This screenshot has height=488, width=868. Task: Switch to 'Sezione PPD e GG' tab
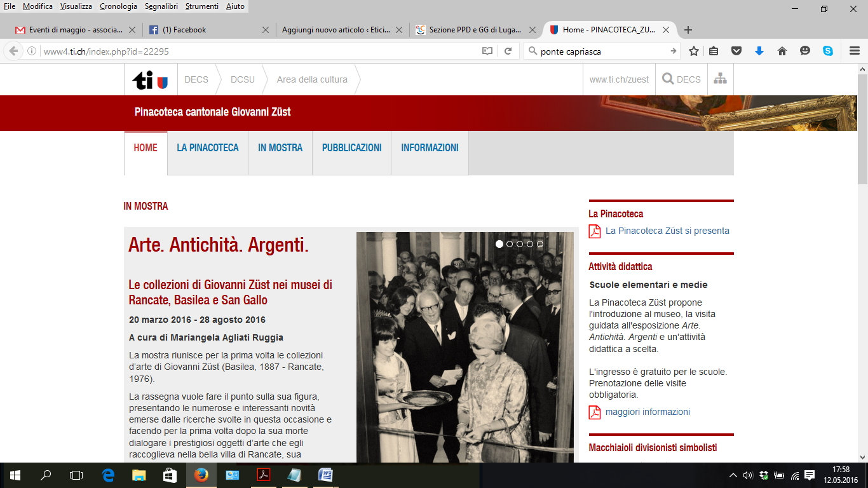coord(475,30)
